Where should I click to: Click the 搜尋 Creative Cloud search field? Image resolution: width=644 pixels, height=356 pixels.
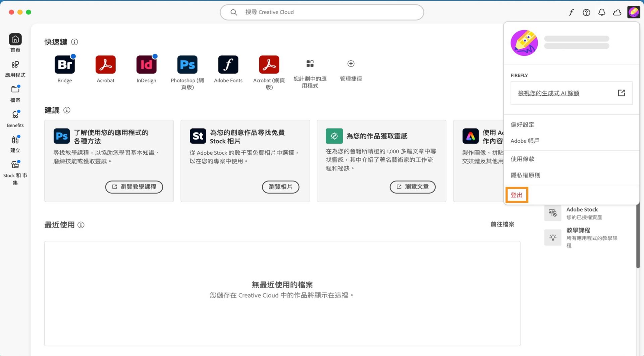point(321,12)
